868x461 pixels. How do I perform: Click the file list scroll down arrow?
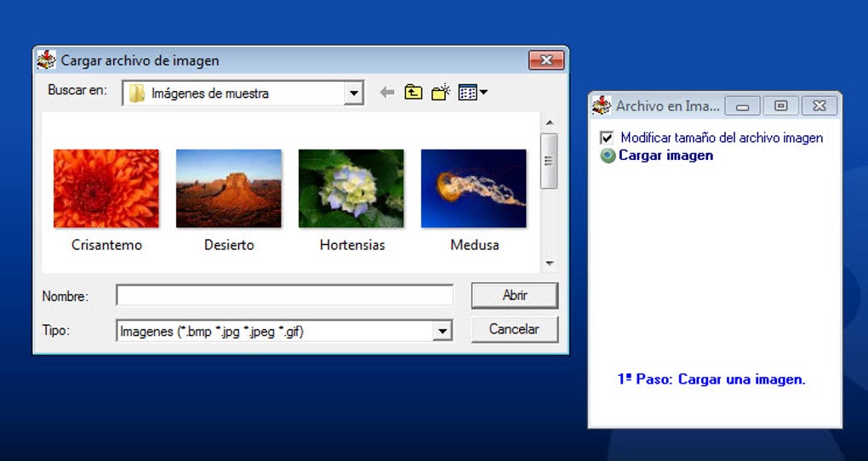[x=549, y=264]
